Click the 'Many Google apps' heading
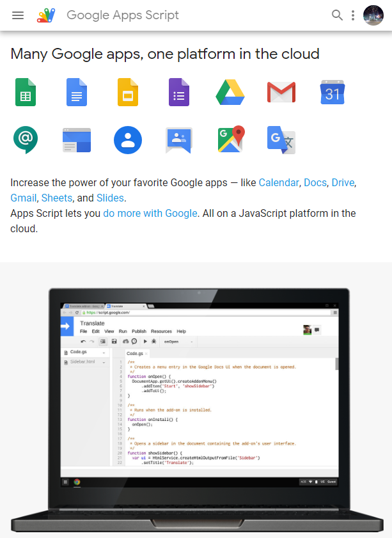The height and width of the screenshot is (538, 392). 164,54
